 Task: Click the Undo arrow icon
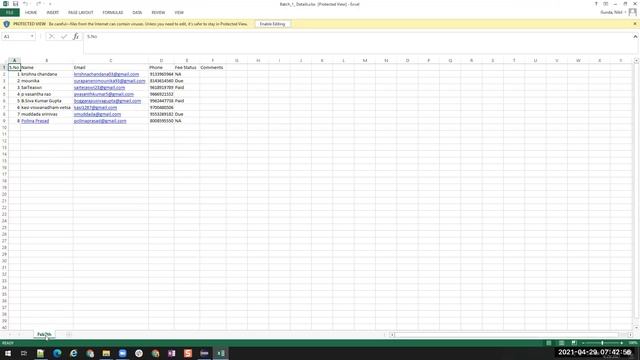(x=25, y=4)
